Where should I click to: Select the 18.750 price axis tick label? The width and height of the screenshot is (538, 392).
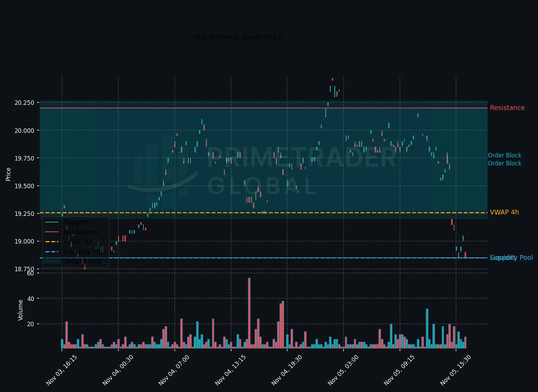pos(25,269)
